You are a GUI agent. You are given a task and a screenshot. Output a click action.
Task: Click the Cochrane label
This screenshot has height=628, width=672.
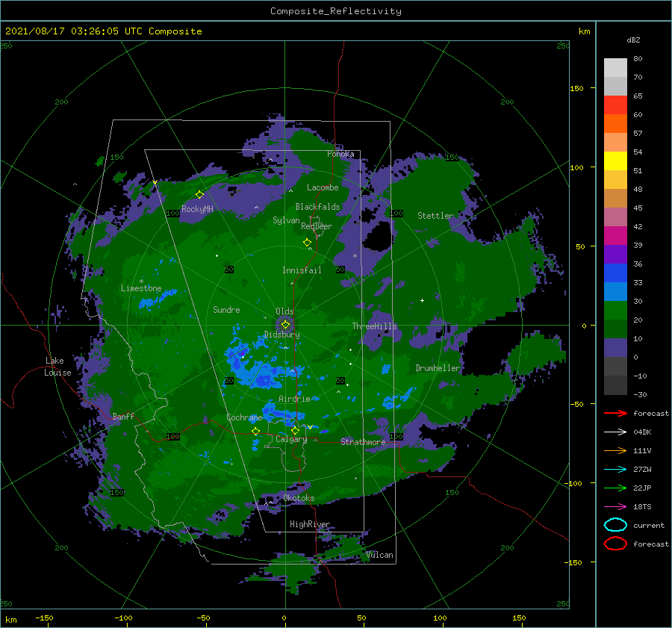tap(244, 417)
